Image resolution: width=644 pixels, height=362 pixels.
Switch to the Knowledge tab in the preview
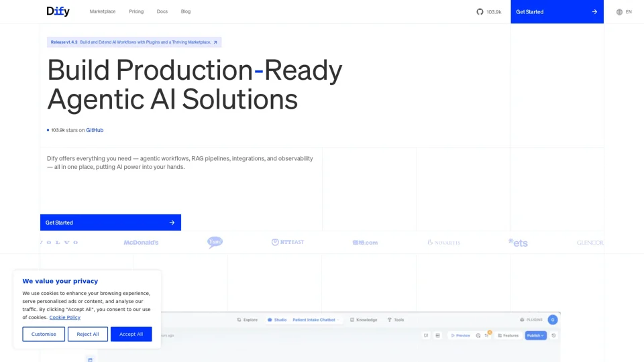[364, 320]
